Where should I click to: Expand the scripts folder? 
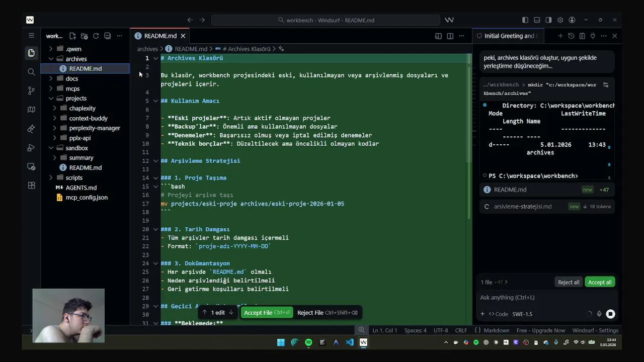[51, 177]
